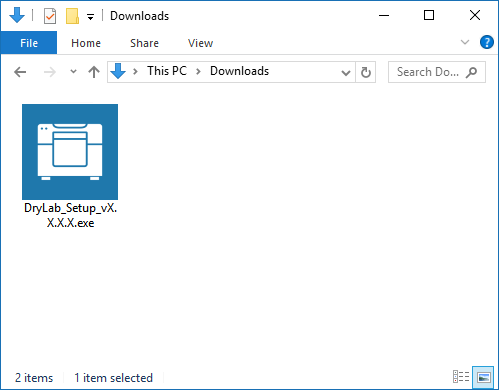Expand the chevron before This PC

coord(135,72)
